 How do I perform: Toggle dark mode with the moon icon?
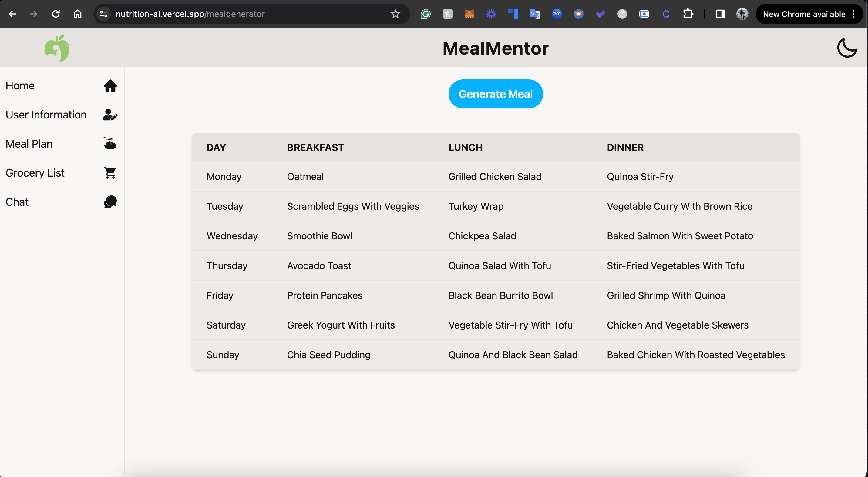coord(847,48)
